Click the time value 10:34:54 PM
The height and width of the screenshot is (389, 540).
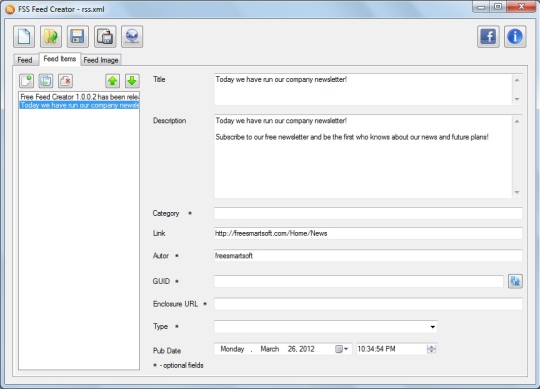[376, 349]
